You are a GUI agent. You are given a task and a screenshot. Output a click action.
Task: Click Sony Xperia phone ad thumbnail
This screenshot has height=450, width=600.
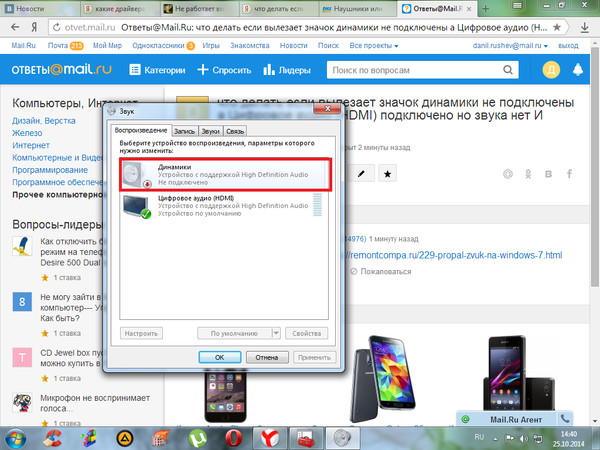coord(518,375)
